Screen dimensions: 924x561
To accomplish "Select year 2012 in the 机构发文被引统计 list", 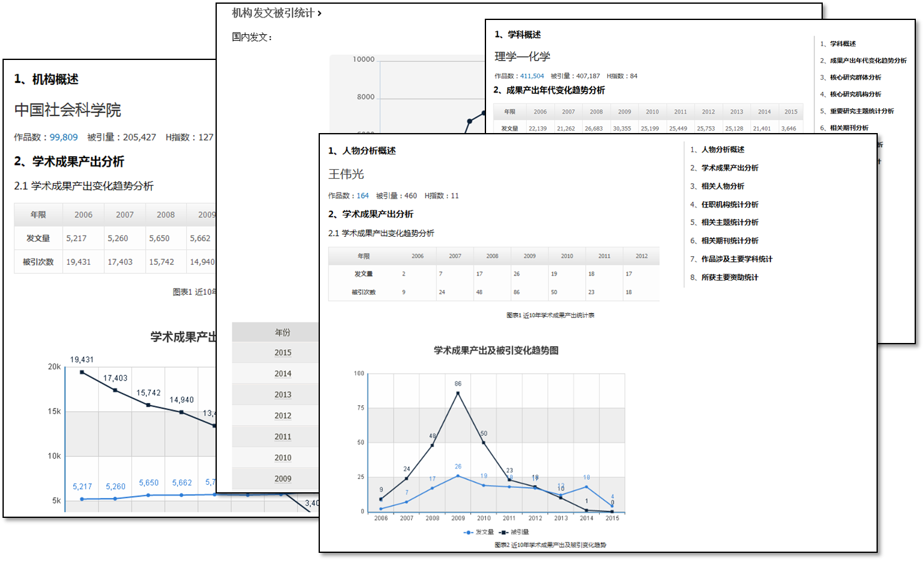I will point(283,415).
